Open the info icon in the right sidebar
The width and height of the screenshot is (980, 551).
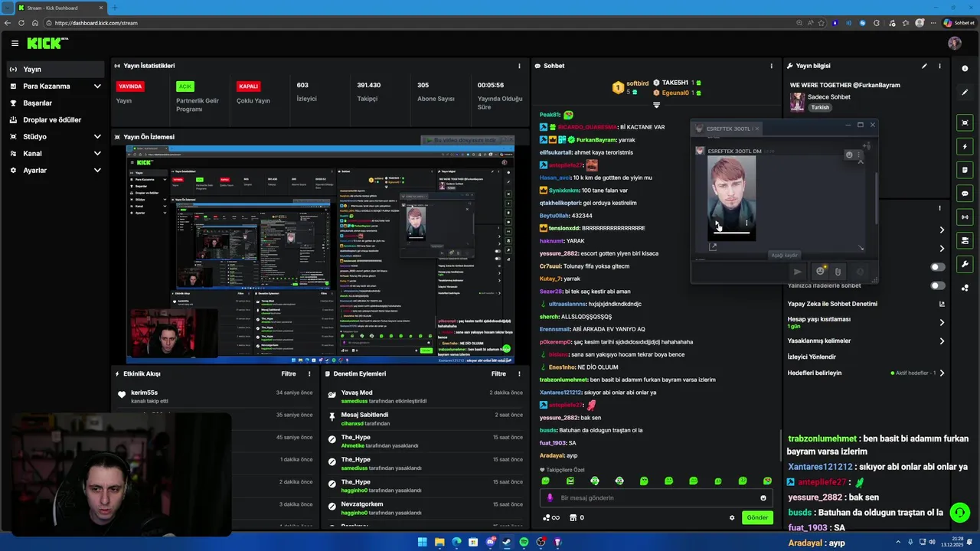pyautogui.click(x=965, y=69)
